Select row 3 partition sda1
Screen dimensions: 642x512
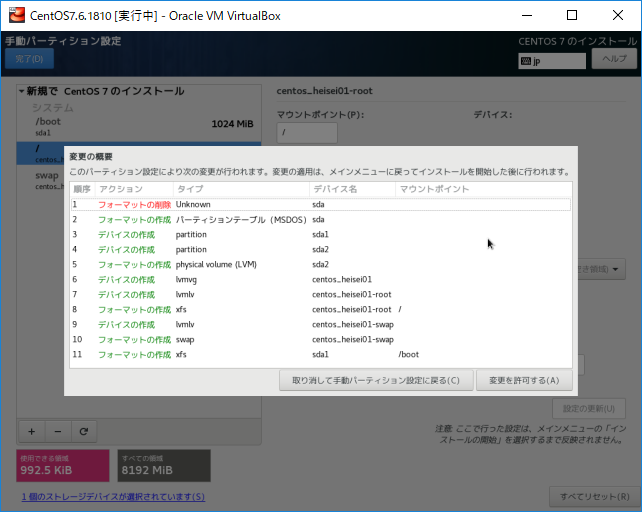pos(321,235)
